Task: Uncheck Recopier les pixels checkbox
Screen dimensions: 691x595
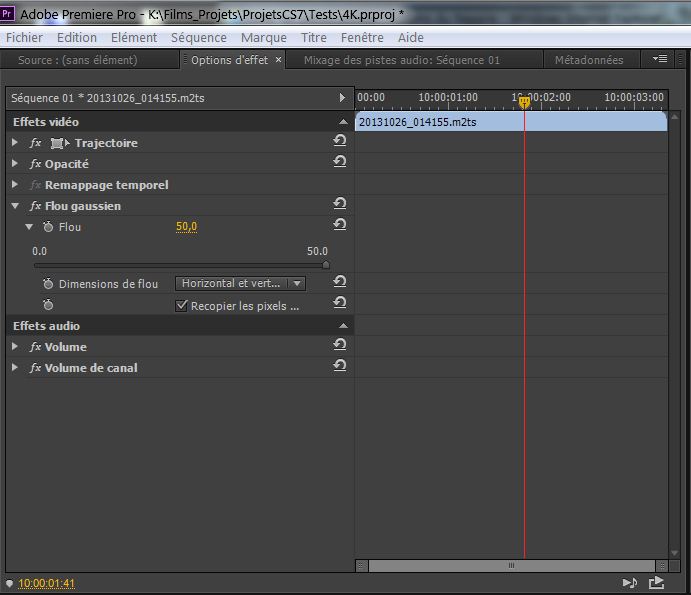Action: coord(181,305)
